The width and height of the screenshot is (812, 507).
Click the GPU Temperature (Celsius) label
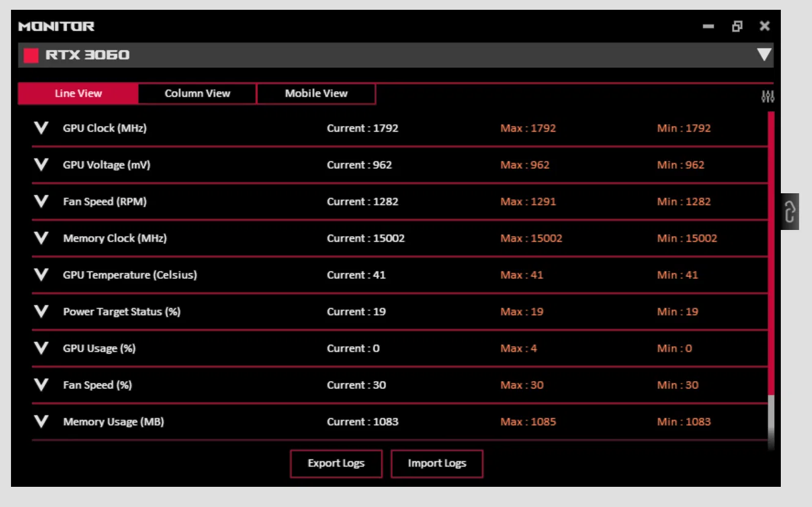point(130,275)
